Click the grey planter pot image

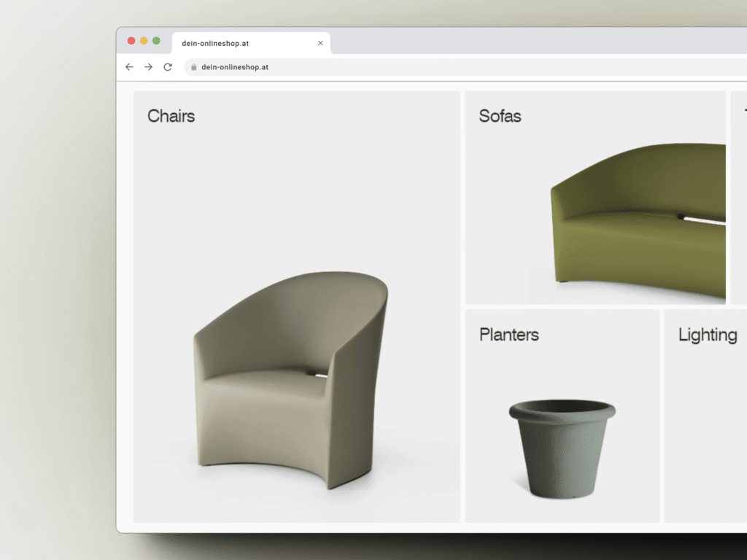[562, 449]
